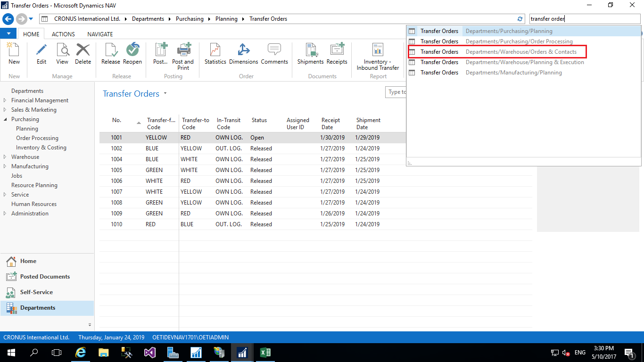Go back with the navigation arrow
644x362 pixels.
tap(8, 19)
